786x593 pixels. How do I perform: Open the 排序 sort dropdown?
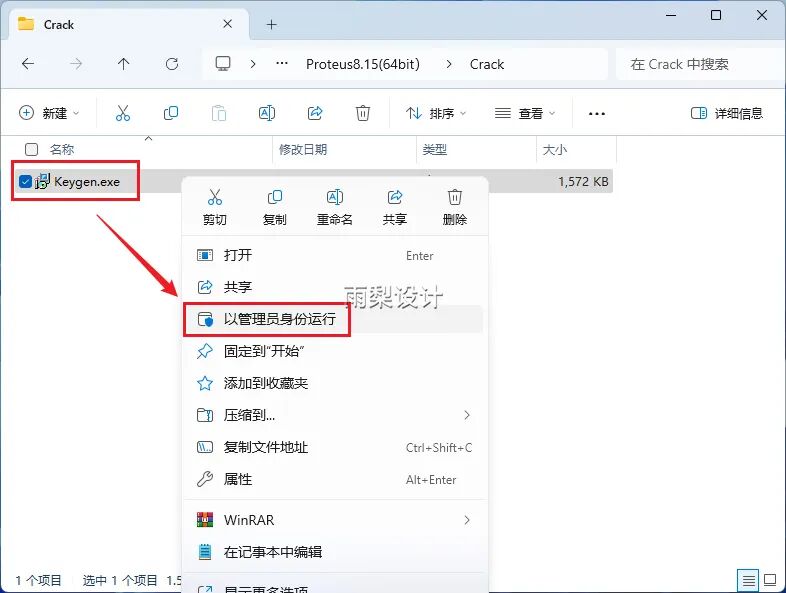tap(436, 113)
